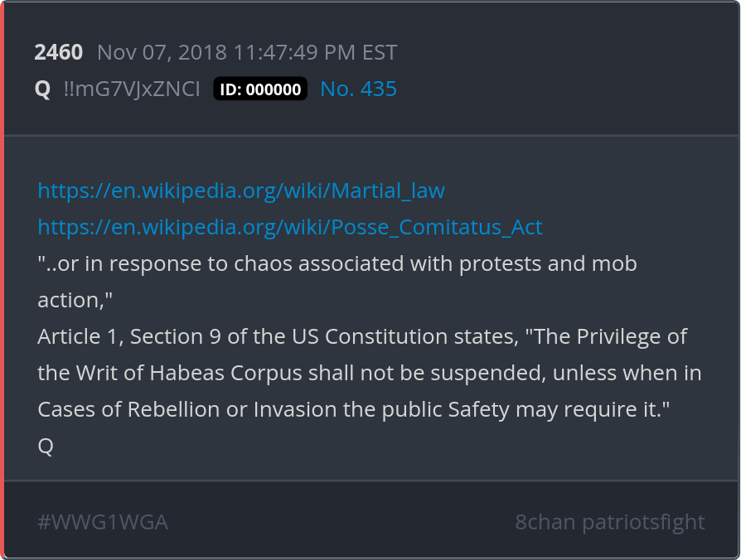The height and width of the screenshot is (560, 741).
Task: Click the ID: 000000 badge
Action: tap(260, 89)
